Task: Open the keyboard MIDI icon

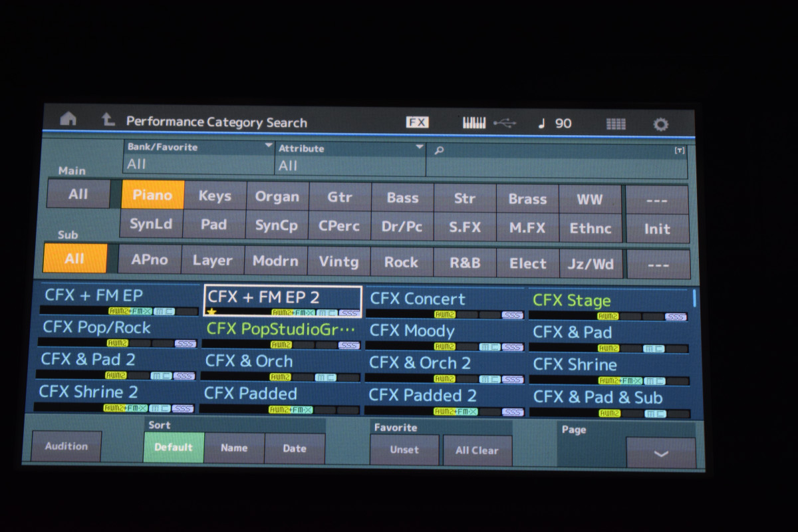Action: click(474, 123)
